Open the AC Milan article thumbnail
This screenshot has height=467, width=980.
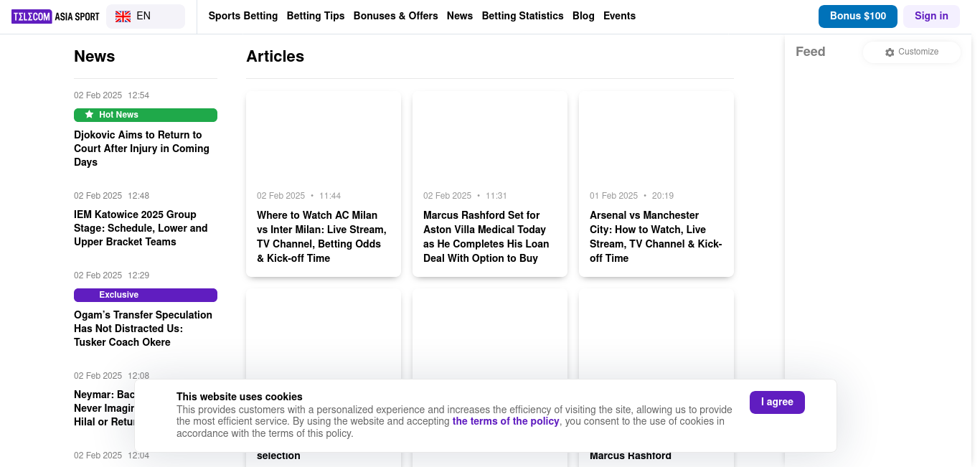pos(324,136)
